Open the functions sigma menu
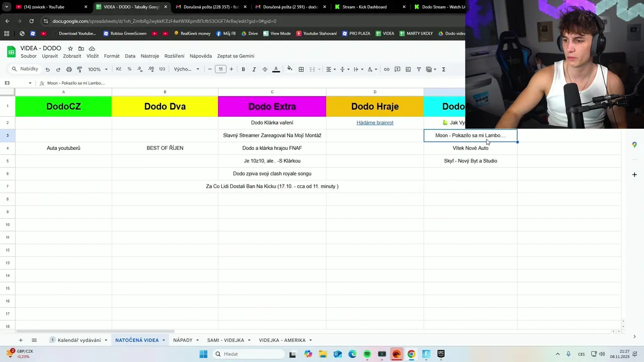644x362 pixels. tap(443, 69)
